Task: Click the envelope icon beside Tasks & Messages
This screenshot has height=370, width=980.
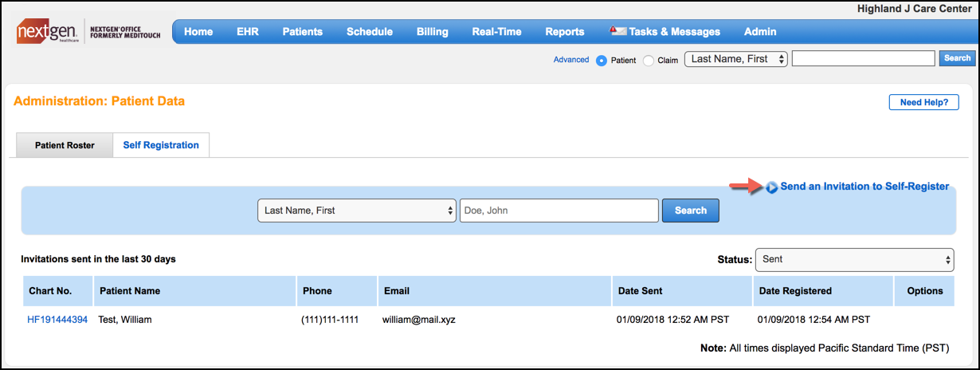Action: pyautogui.click(x=617, y=31)
